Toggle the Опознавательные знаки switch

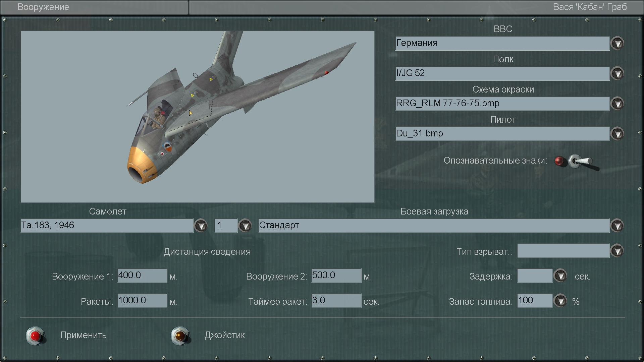click(580, 162)
